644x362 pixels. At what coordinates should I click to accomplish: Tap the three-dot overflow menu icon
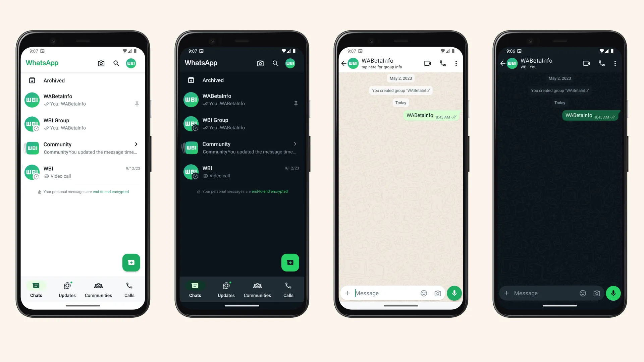455,63
